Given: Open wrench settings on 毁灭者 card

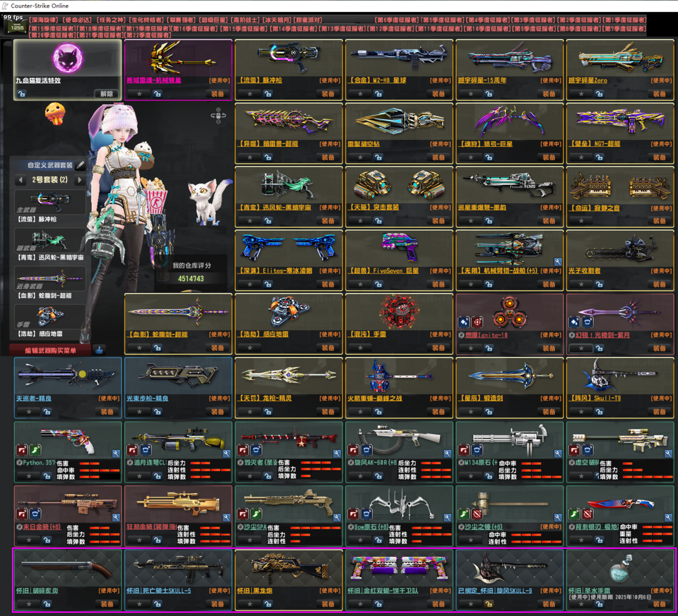Looking at the screenshot, I should (337, 454).
